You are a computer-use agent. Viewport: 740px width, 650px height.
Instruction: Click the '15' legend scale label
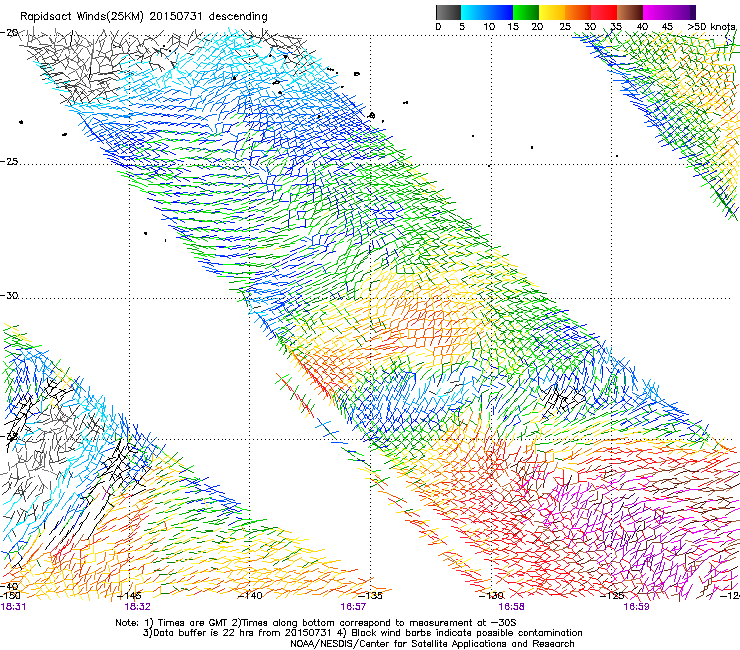pos(513,27)
